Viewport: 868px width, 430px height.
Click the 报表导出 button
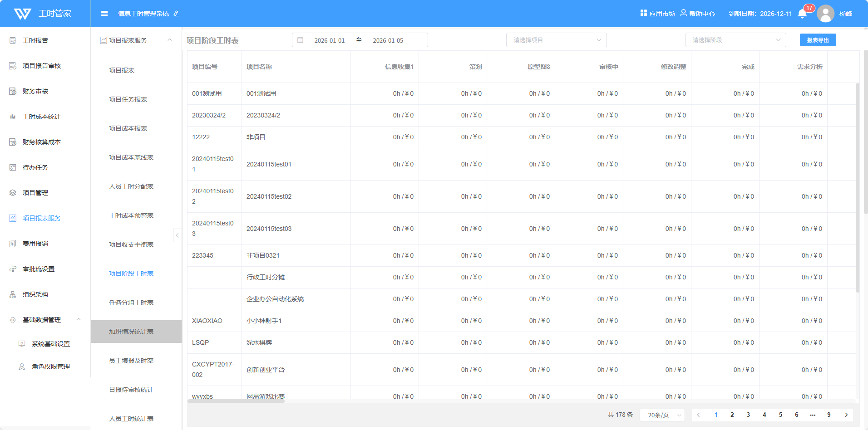(x=818, y=40)
